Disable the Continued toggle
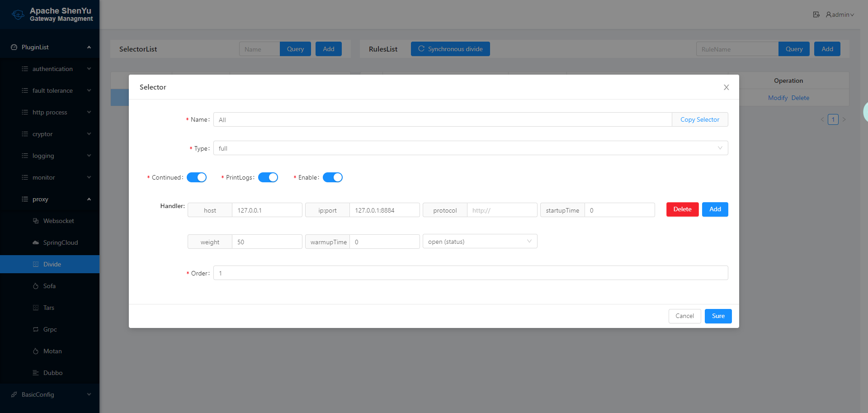The width and height of the screenshot is (868, 413). pyautogui.click(x=197, y=177)
